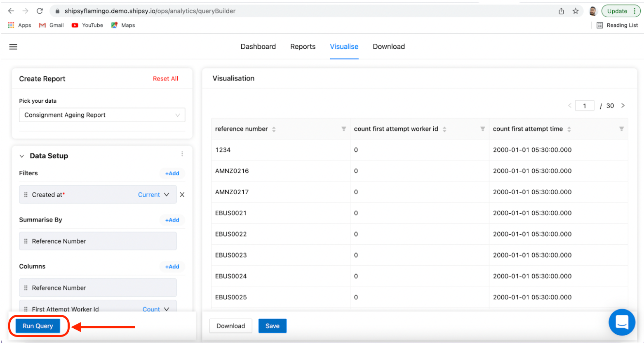644x344 pixels.
Task: Go to next page of results
Action: click(623, 106)
